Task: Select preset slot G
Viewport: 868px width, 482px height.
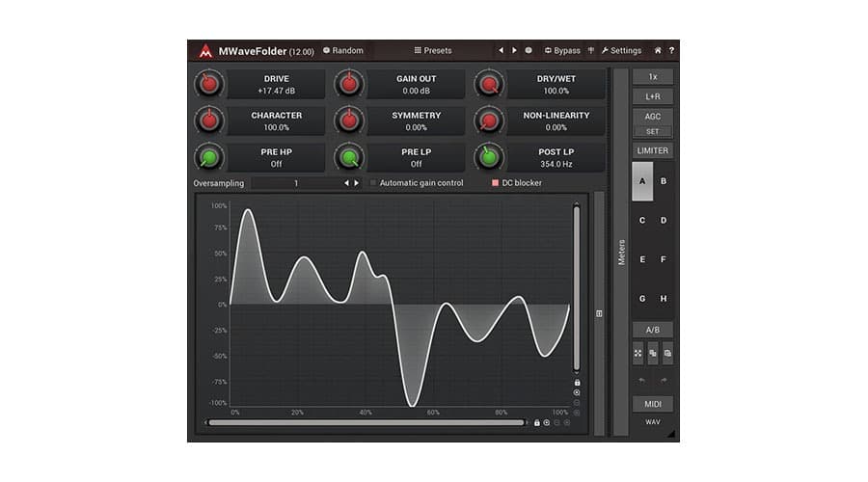Action: [x=642, y=299]
